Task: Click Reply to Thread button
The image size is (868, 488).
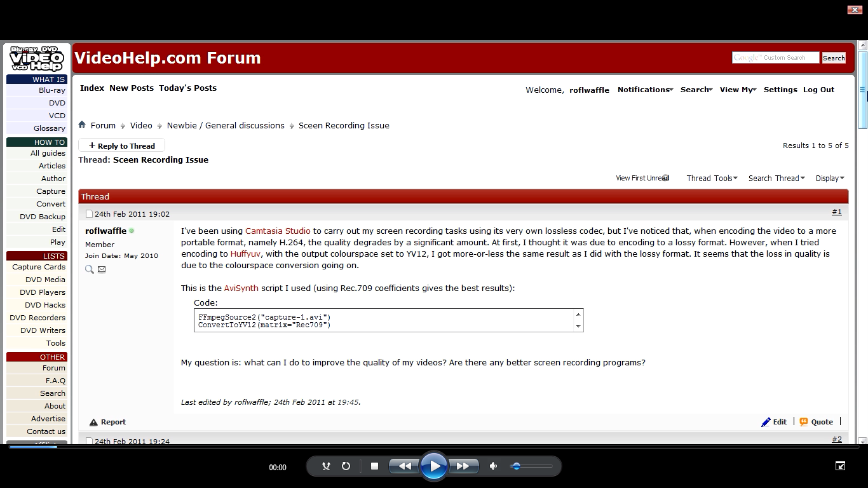Action: (x=121, y=146)
